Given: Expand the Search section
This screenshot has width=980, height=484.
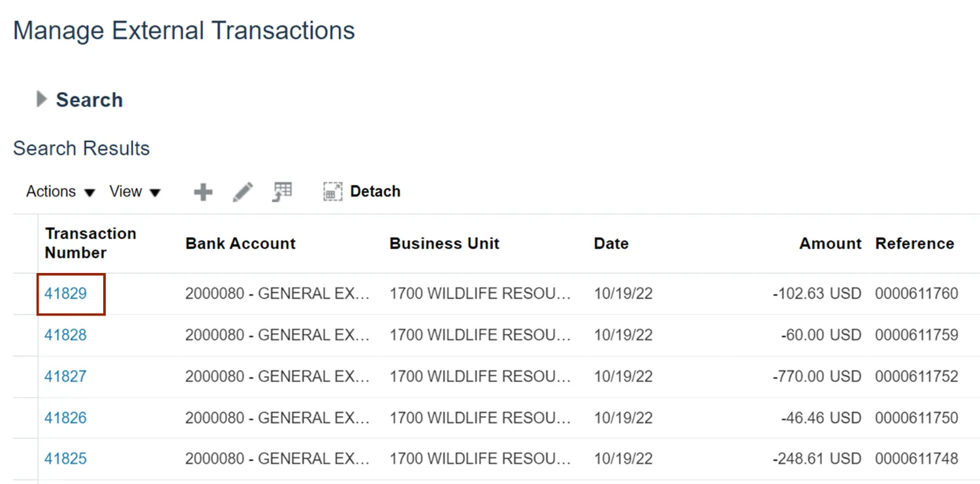Looking at the screenshot, I should (42, 100).
